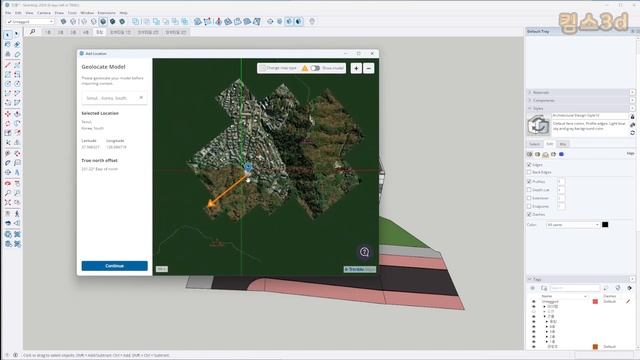This screenshot has width=640, height=360.
Task: Click Add Tag Folder icon
Action: pos(544,288)
